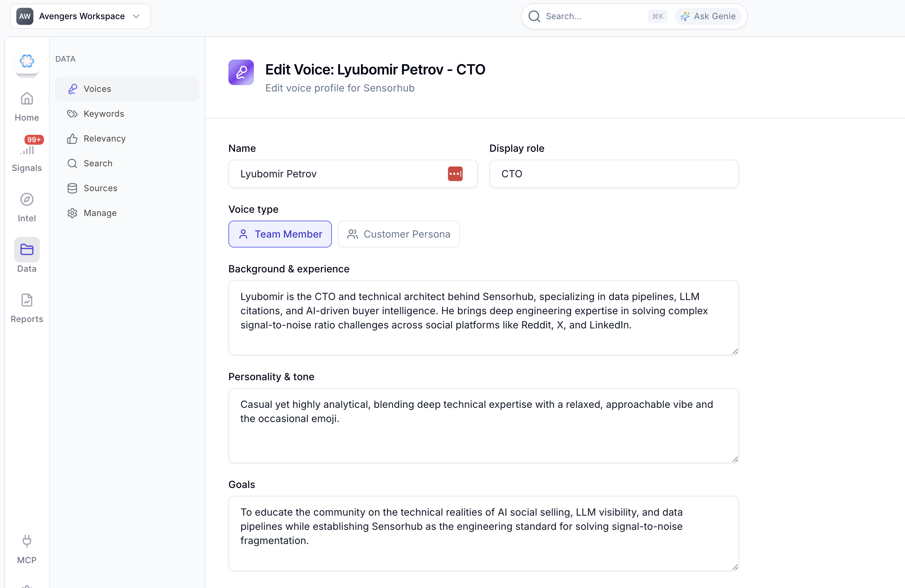The height and width of the screenshot is (588, 905).
Task: Switch voice type to Customer Persona
Action: pyautogui.click(x=399, y=234)
